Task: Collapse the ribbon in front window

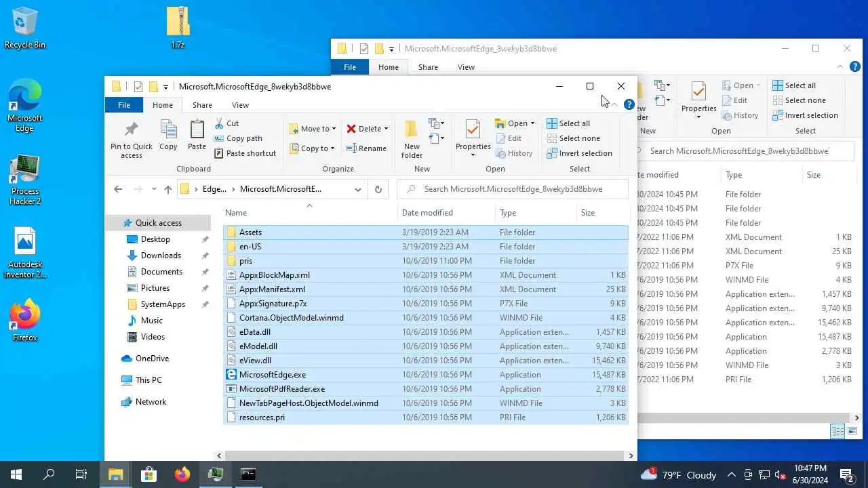Action: click(x=614, y=105)
